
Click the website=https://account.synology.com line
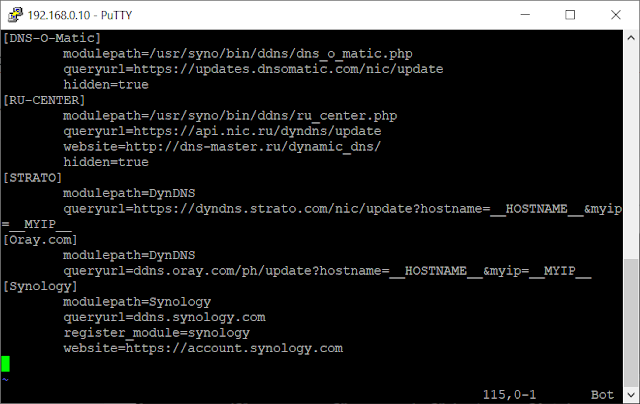[203, 349]
